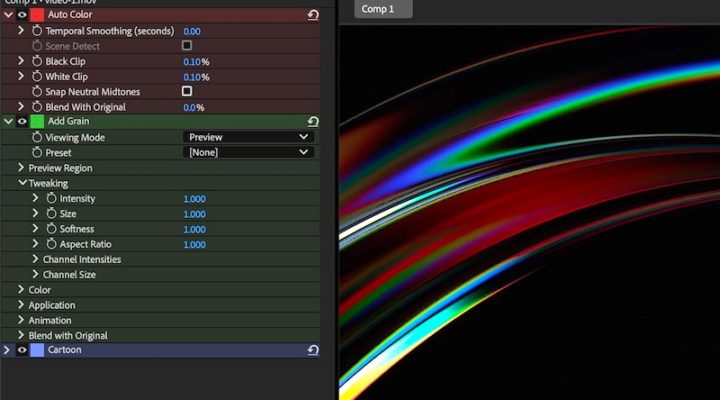Open the Viewing Mode dropdown

248,137
